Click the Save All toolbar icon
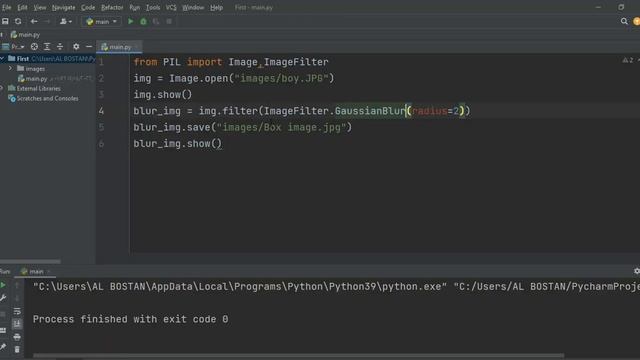The width and height of the screenshot is (640, 360). [5, 21]
